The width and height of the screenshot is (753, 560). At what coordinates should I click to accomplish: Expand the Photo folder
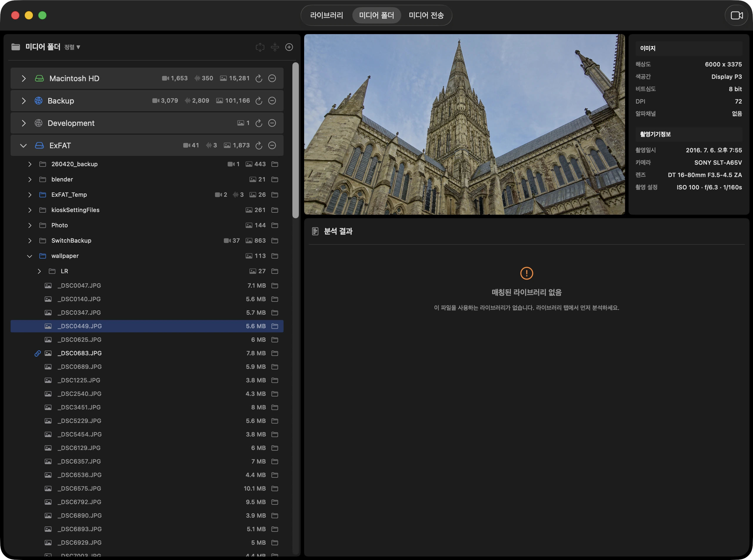click(x=30, y=225)
